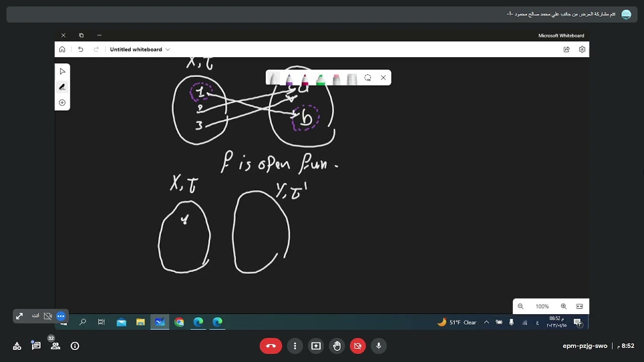Restore down the Whiteboard window
This screenshot has height=362, width=644.
81,35
